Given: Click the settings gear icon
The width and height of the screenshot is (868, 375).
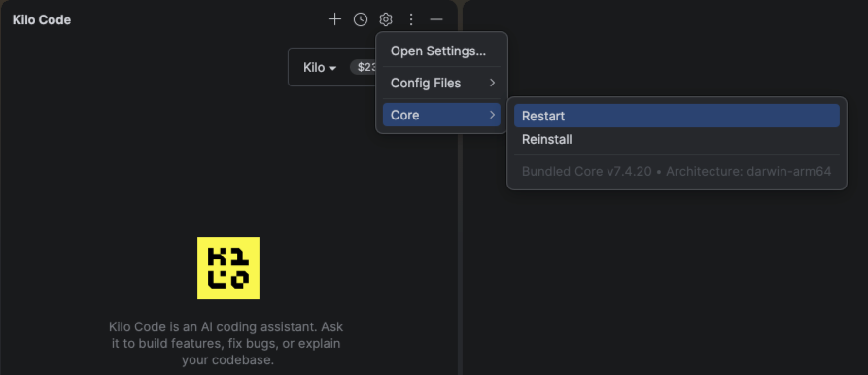Looking at the screenshot, I should point(386,19).
